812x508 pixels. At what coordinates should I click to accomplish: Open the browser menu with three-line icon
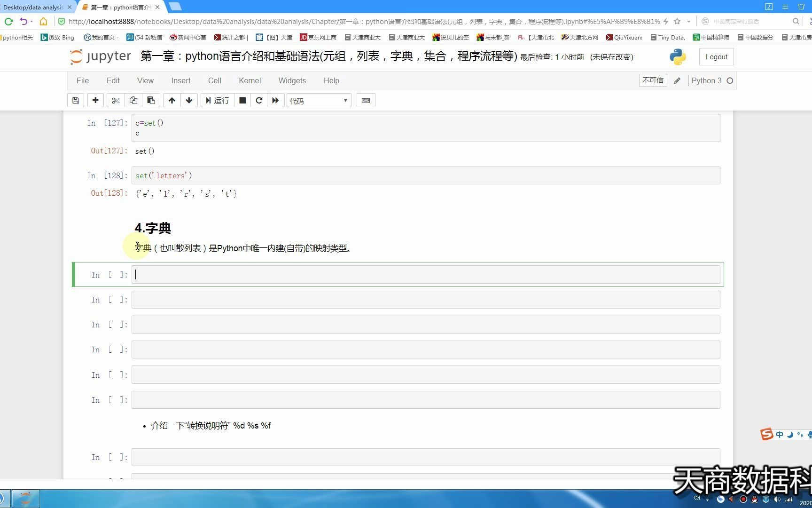click(x=785, y=7)
